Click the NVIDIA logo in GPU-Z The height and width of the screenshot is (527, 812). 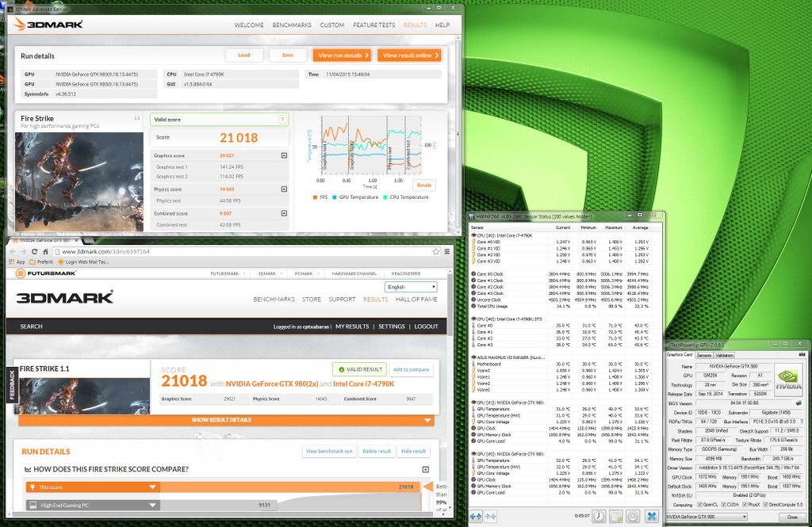787,380
